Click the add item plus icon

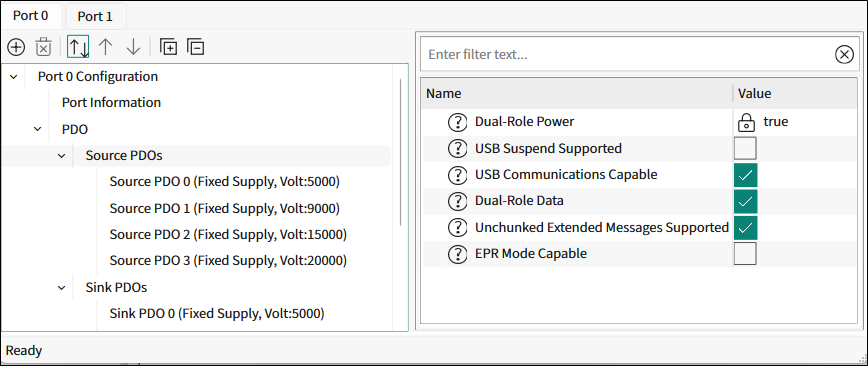click(16, 47)
